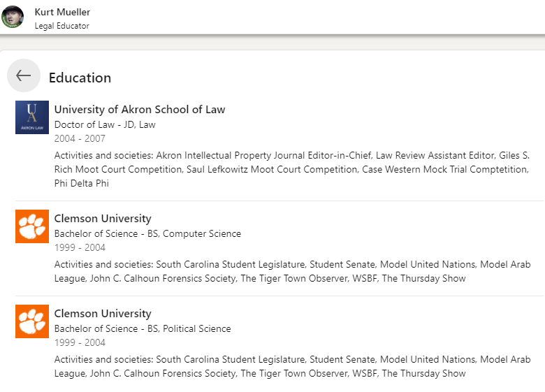Click the name Kurt Mueller in header
The width and height of the screenshot is (545, 392).
63,12
